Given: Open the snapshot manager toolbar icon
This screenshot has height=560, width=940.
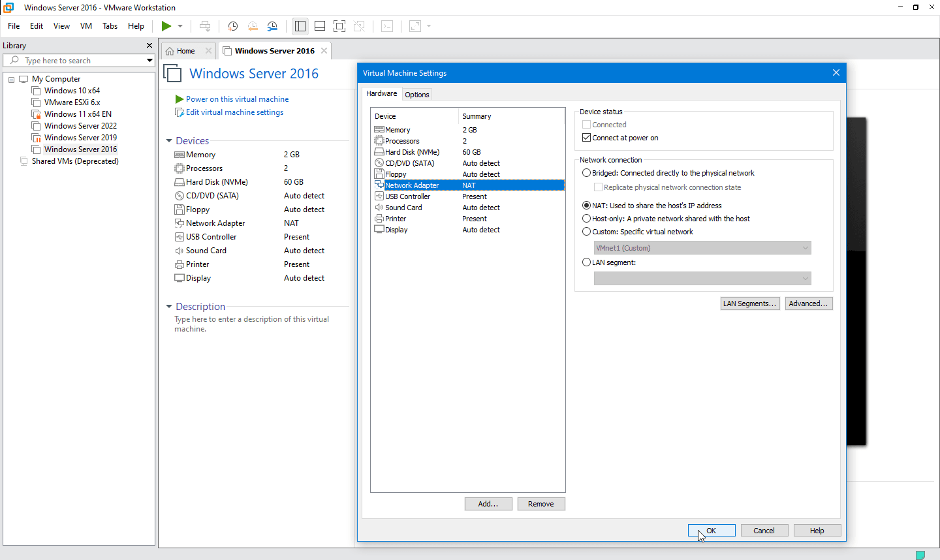Looking at the screenshot, I should (x=273, y=26).
